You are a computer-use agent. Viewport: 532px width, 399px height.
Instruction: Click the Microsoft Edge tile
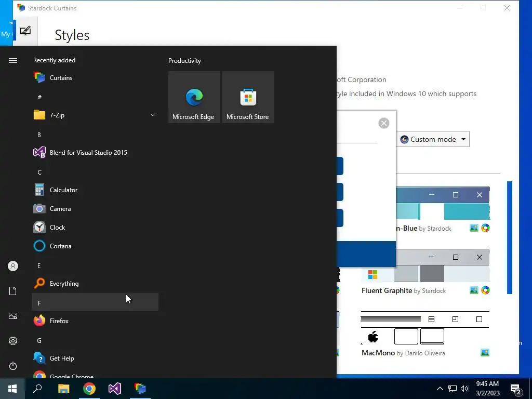[x=194, y=97]
